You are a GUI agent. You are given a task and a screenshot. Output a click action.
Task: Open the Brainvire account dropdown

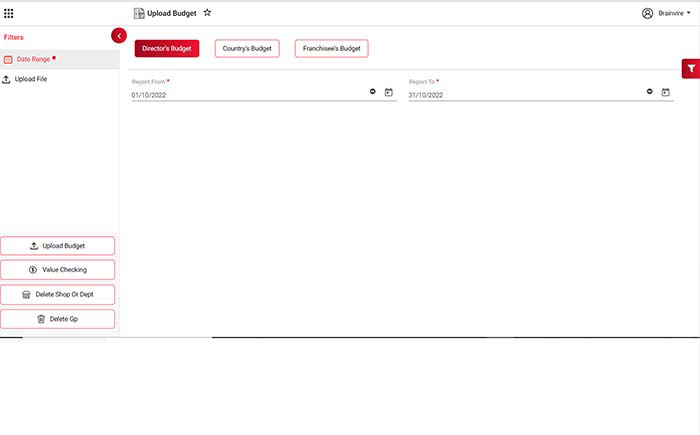(x=676, y=13)
